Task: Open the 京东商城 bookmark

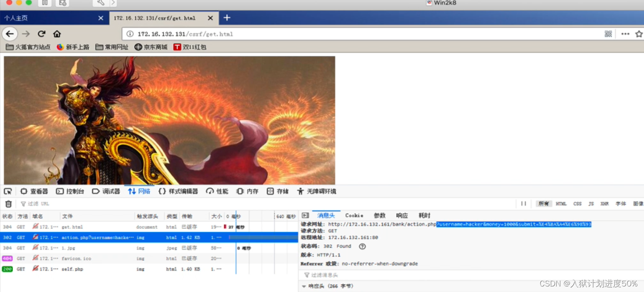Action: point(151,47)
